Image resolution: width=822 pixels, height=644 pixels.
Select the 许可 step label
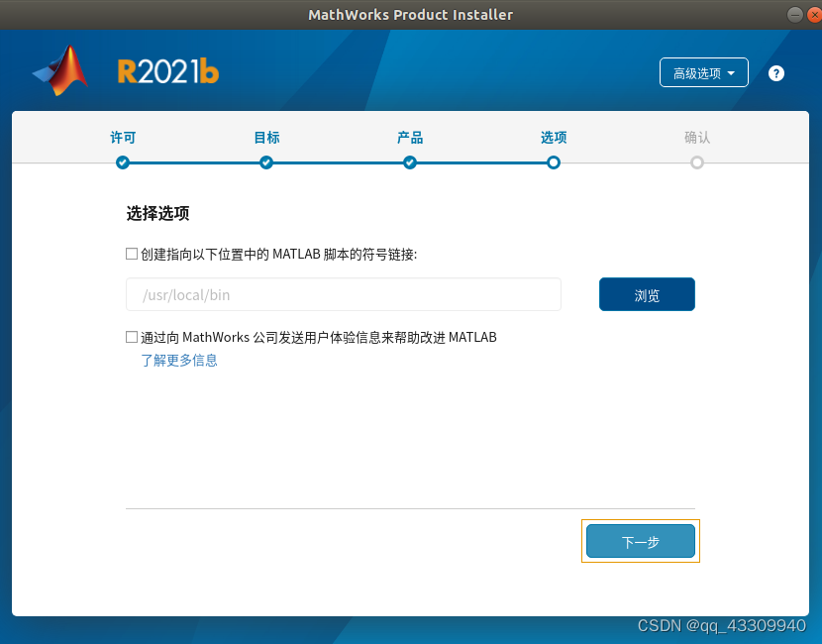[x=123, y=138]
